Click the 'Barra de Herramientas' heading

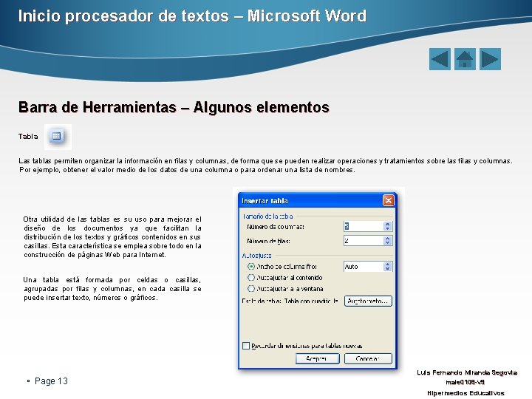98,107
